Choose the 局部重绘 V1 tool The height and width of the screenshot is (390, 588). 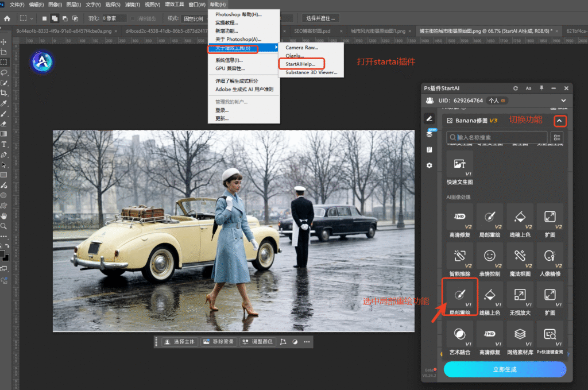pyautogui.click(x=460, y=298)
